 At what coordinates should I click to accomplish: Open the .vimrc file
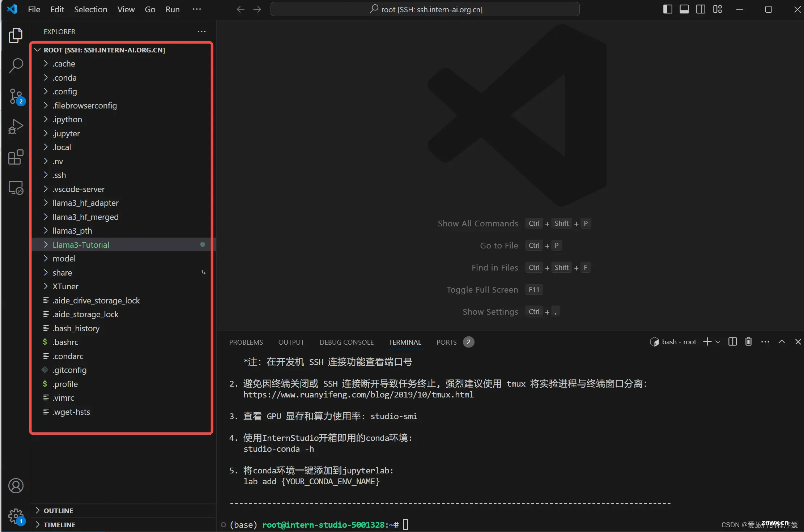coord(123,398)
